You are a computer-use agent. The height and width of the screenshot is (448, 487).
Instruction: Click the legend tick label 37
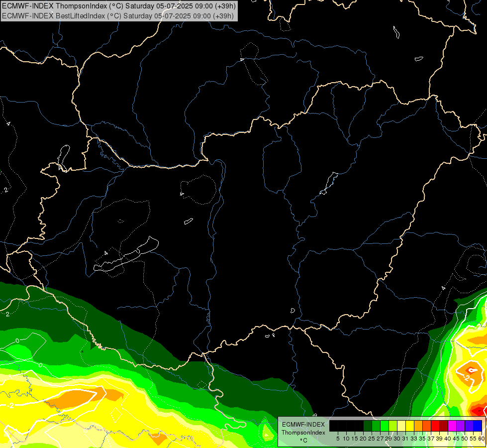pos(431,439)
